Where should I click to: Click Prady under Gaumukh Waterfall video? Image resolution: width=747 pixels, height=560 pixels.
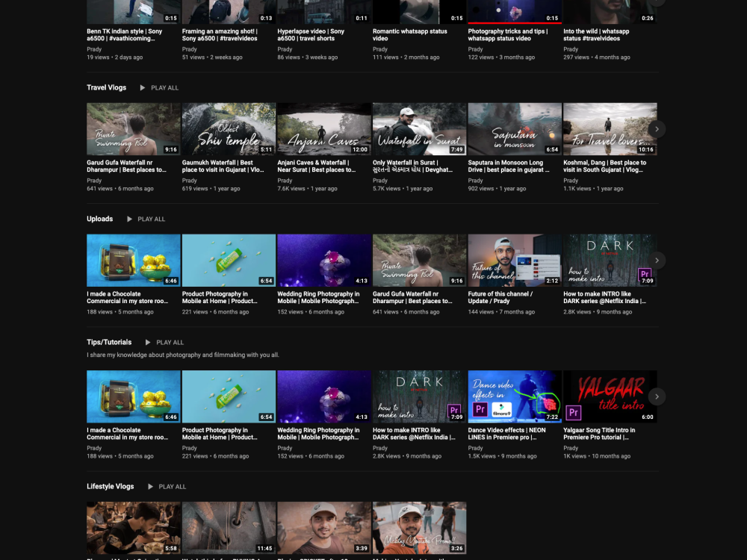point(189,181)
